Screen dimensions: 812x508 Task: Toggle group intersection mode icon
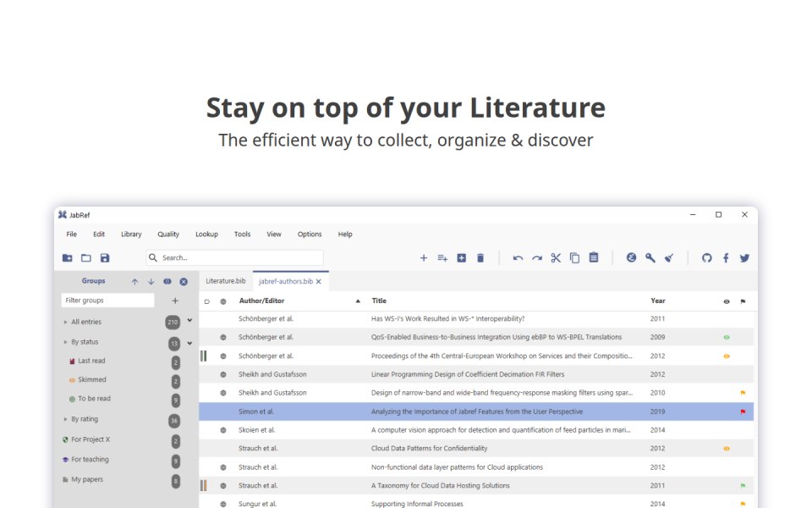coord(167,281)
